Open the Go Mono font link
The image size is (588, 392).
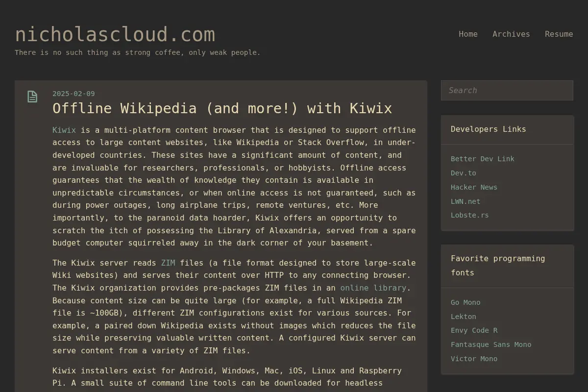click(465, 302)
